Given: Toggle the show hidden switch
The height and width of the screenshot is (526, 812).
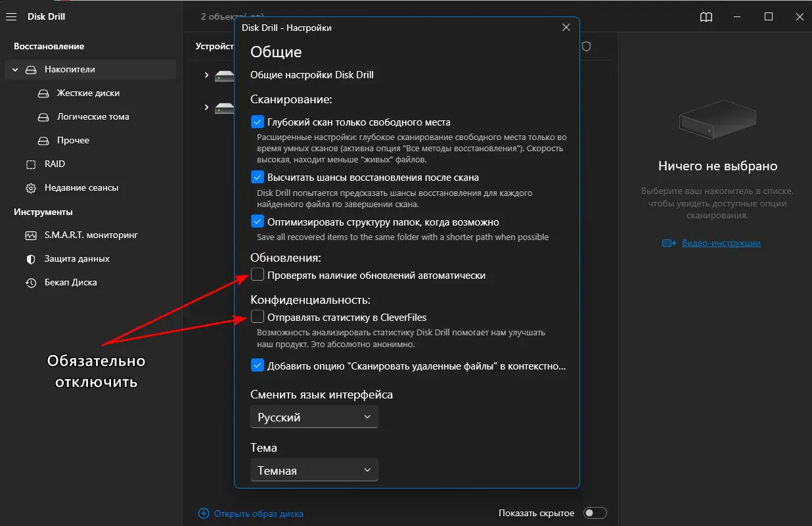Looking at the screenshot, I should click(595, 513).
